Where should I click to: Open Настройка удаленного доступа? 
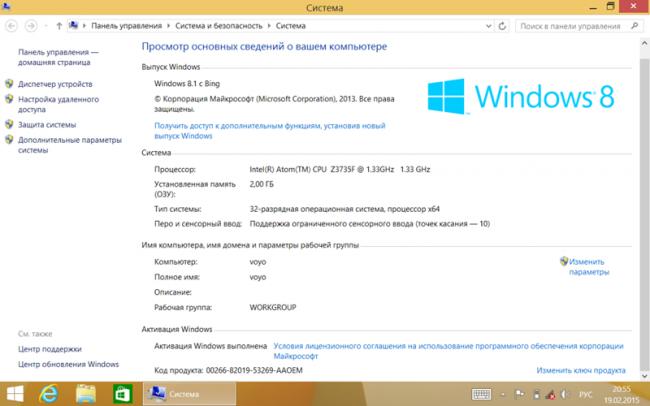pos(58,104)
